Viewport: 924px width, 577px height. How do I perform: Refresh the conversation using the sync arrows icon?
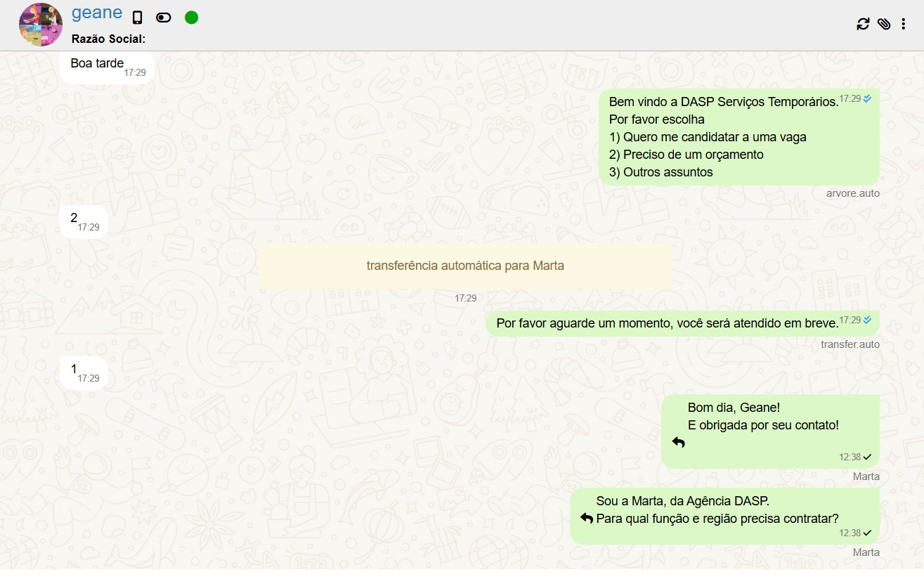click(x=863, y=24)
